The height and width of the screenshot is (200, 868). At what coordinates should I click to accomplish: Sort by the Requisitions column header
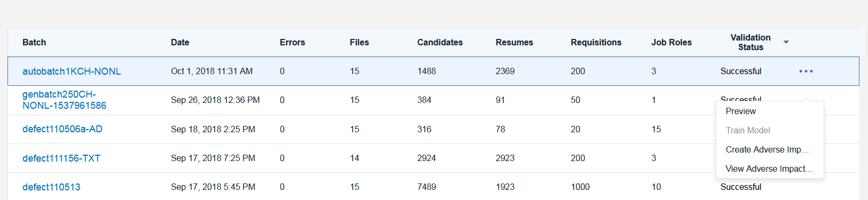click(x=596, y=42)
